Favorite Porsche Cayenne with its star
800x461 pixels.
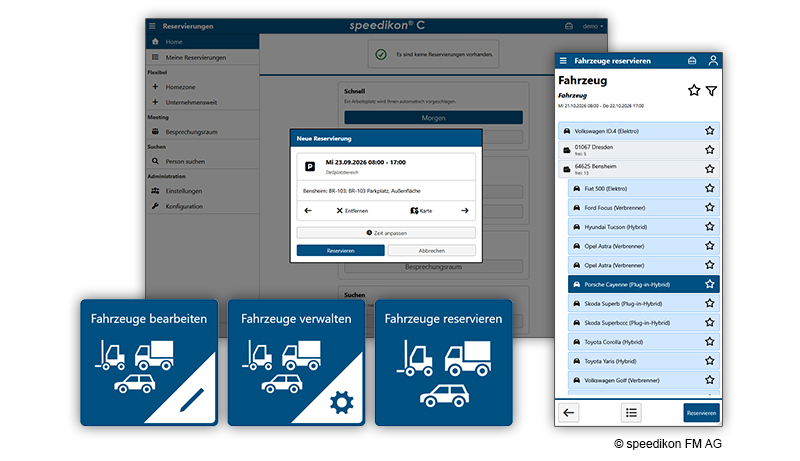pyautogui.click(x=710, y=284)
